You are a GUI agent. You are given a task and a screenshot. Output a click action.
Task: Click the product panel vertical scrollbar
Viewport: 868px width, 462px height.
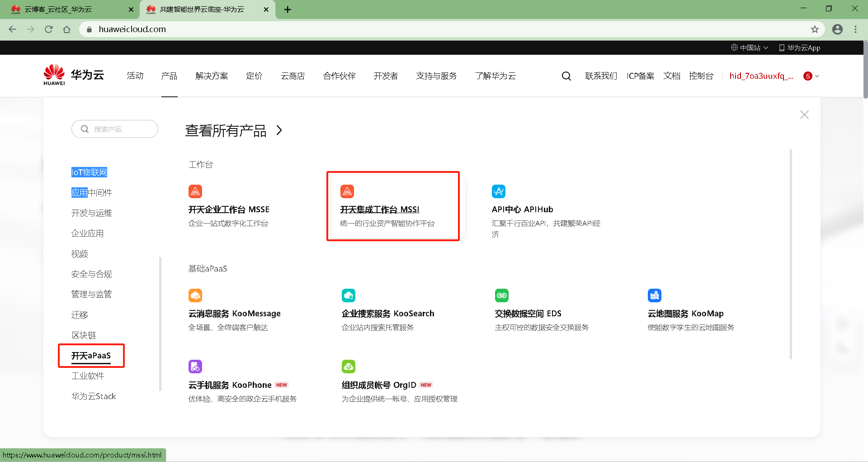[791, 254]
